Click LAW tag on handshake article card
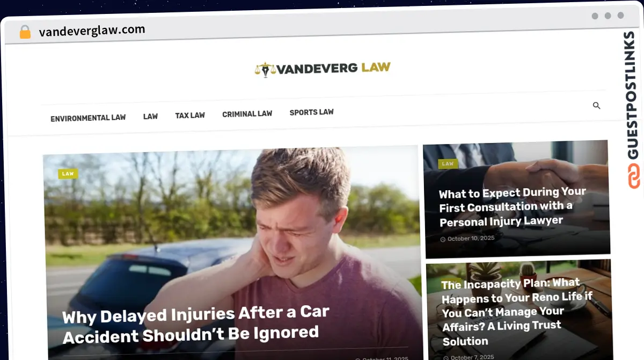This screenshot has width=644, height=360. [448, 164]
